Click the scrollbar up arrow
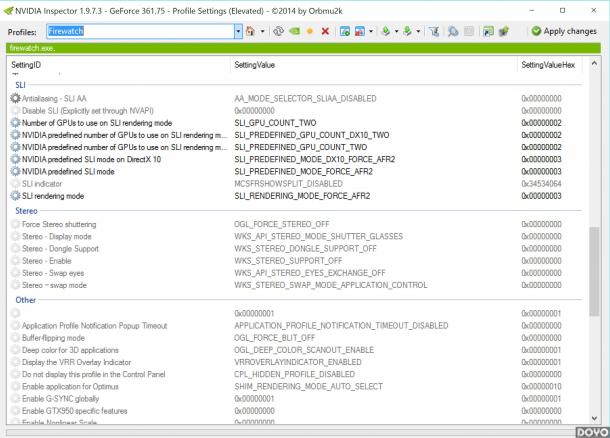This screenshot has width=610, height=438. 594,63
